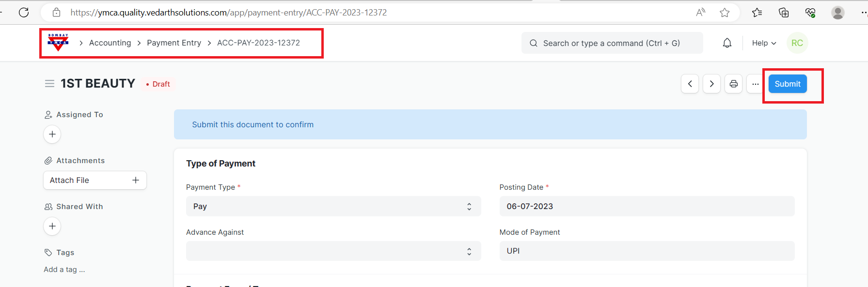
Task: Submit the payment entry
Action: pyautogui.click(x=787, y=84)
